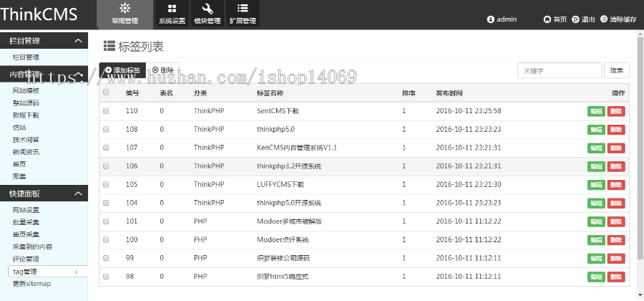Focus the 关键字 search input field

(560, 70)
